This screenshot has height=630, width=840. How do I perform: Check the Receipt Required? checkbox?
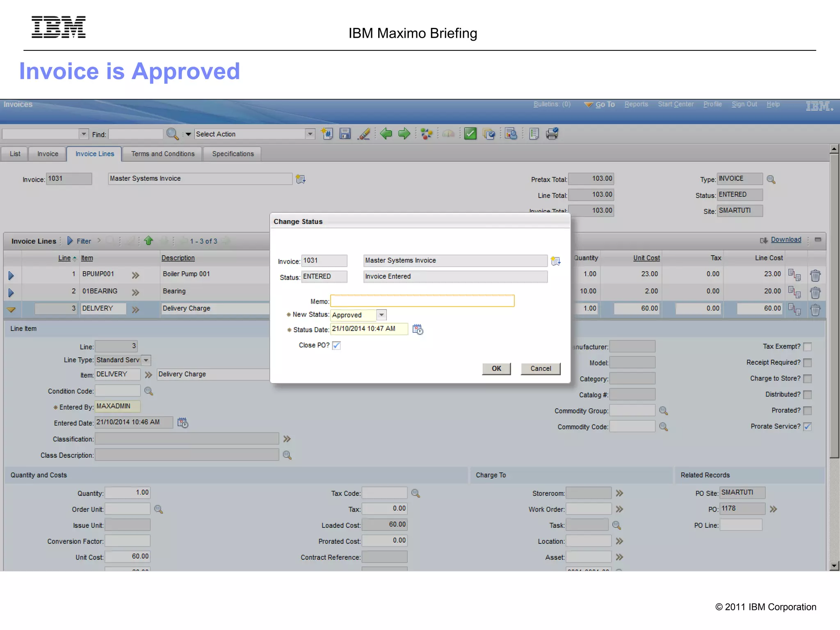807,363
